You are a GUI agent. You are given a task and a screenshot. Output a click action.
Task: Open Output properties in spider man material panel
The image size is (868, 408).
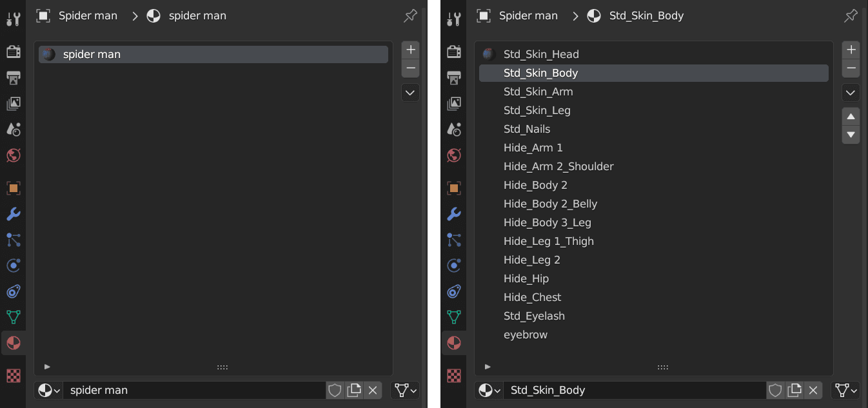[13, 77]
